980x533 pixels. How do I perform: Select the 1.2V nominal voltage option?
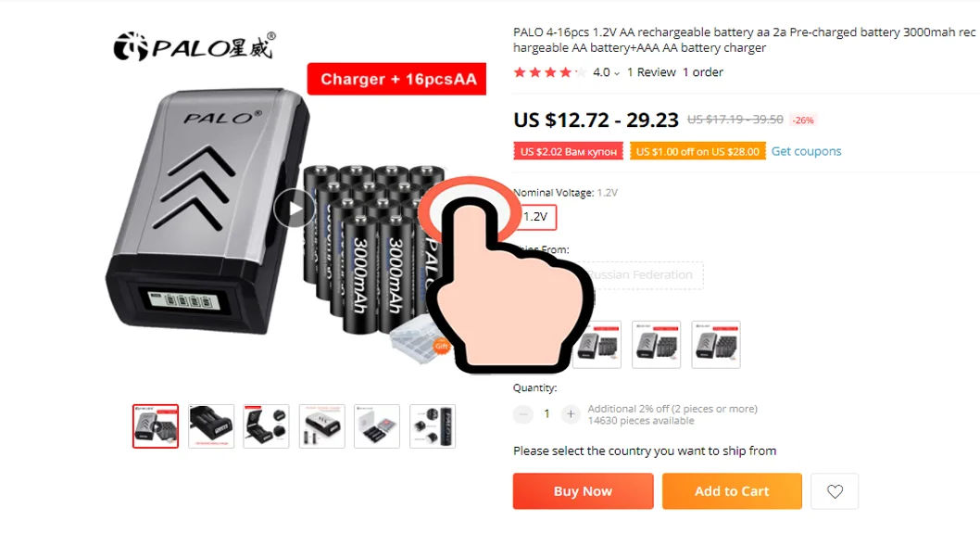click(535, 217)
